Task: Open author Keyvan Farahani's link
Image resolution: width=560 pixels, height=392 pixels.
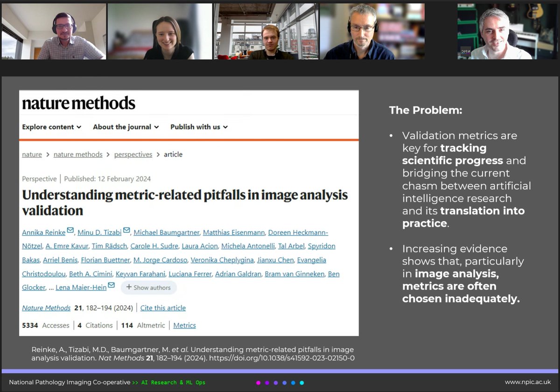Action: click(x=140, y=274)
